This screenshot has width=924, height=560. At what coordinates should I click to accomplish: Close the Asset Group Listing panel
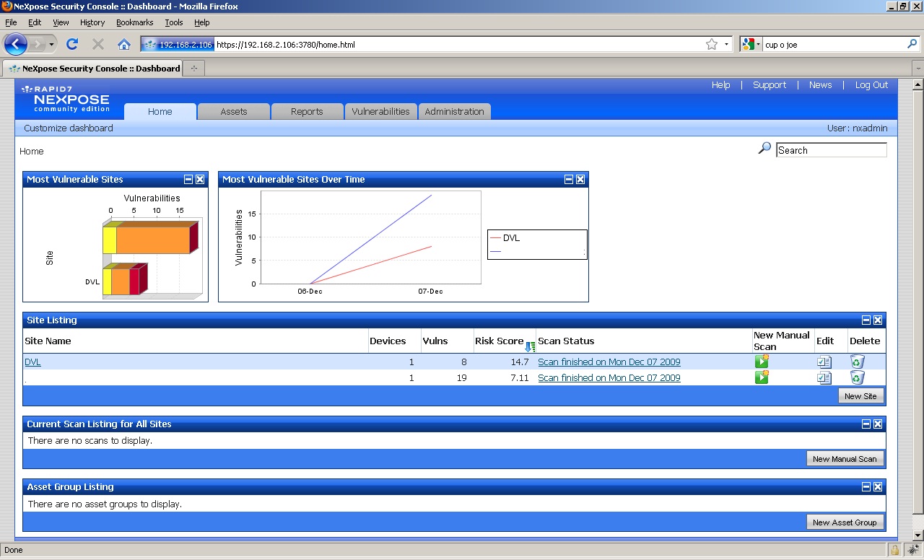(878, 487)
